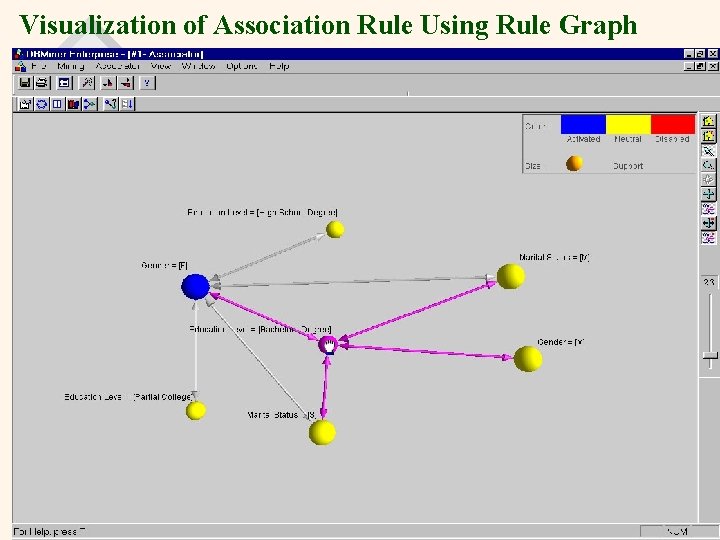
Task: Click the sort icon with down arrow
Action: coord(127,104)
